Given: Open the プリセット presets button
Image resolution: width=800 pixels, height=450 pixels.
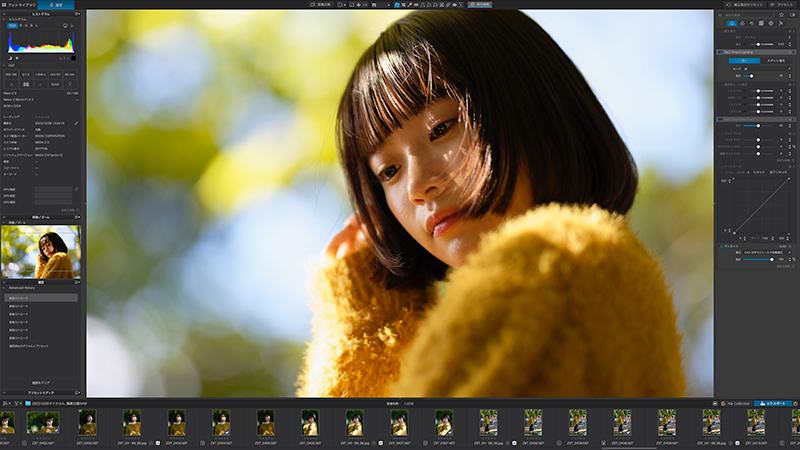Looking at the screenshot, I should [783, 5].
